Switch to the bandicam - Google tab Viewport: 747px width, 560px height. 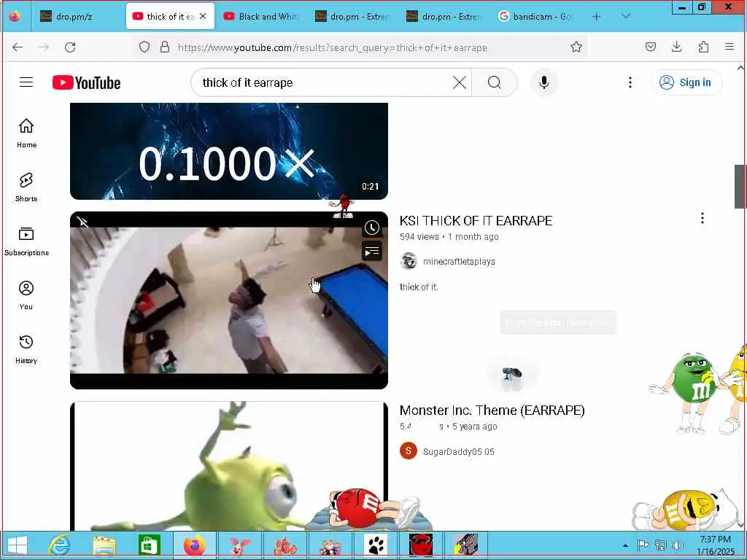point(535,17)
